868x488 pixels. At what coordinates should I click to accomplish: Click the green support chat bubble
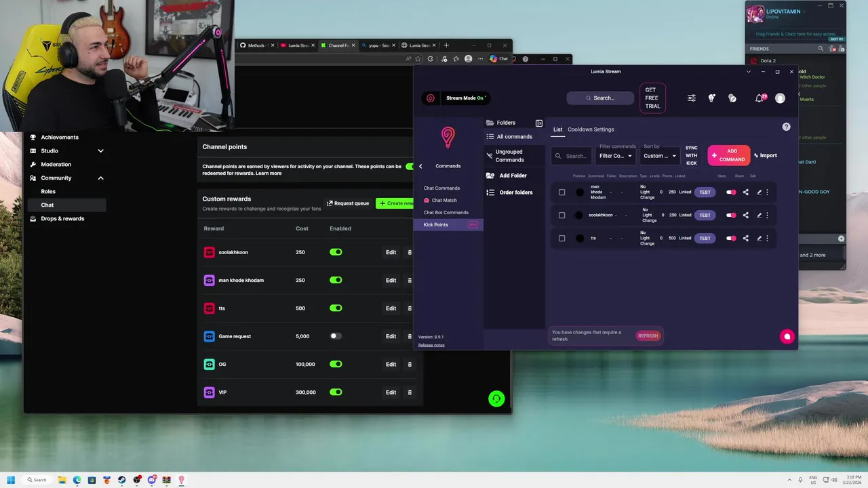tap(496, 399)
